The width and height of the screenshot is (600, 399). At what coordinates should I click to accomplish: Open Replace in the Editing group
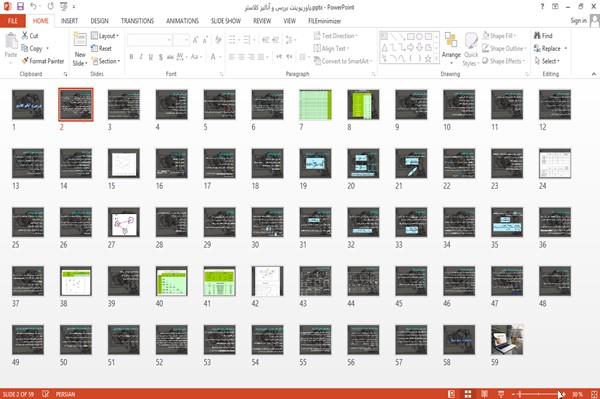pyautogui.click(x=548, y=48)
